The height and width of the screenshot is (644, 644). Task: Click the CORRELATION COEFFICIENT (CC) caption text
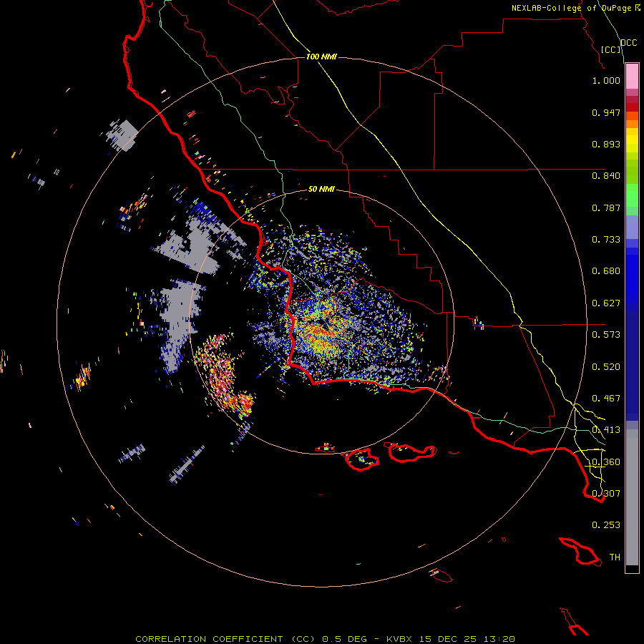point(225,639)
